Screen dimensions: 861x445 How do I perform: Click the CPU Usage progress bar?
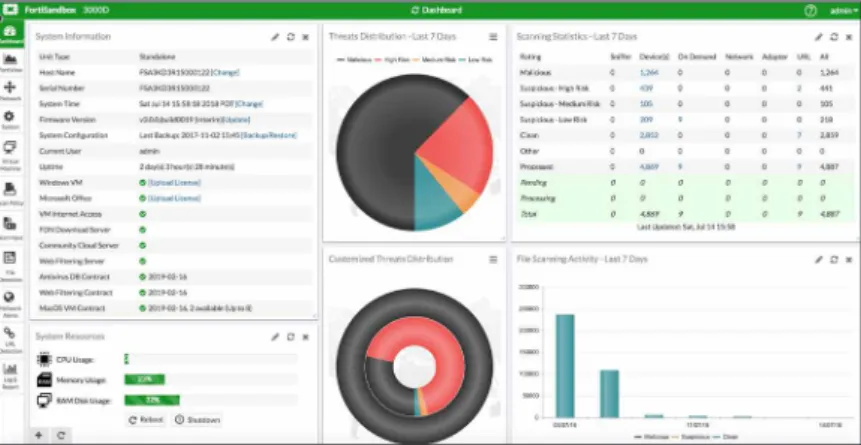211,359
